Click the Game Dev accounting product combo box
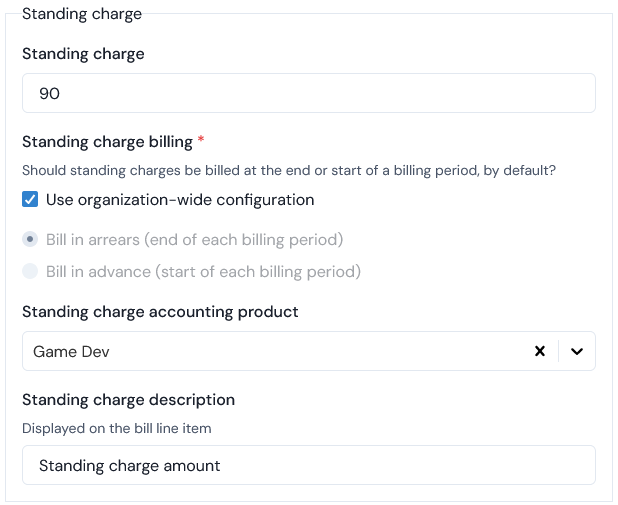Image resolution: width=618 pixels, height=505 pixels. [309, 351]
